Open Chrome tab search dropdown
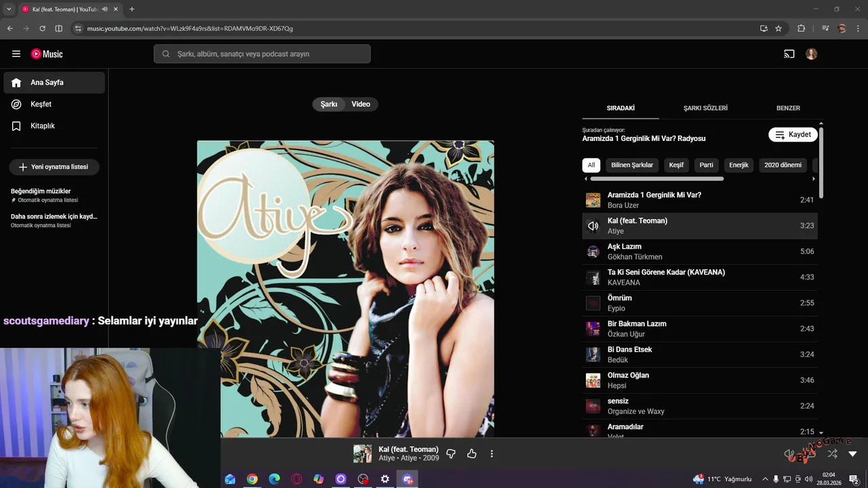Screen dimensions: 868x488 [x=9, y=9]
